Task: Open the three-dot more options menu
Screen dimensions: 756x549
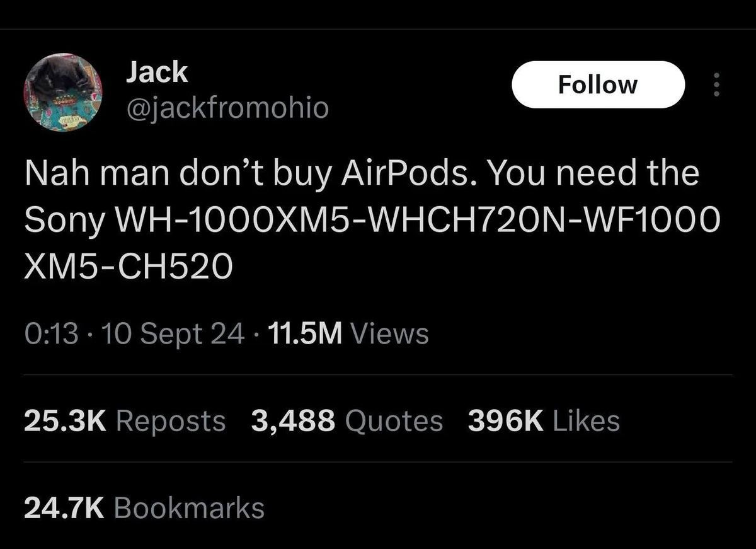Action: (x=714, y=84)
